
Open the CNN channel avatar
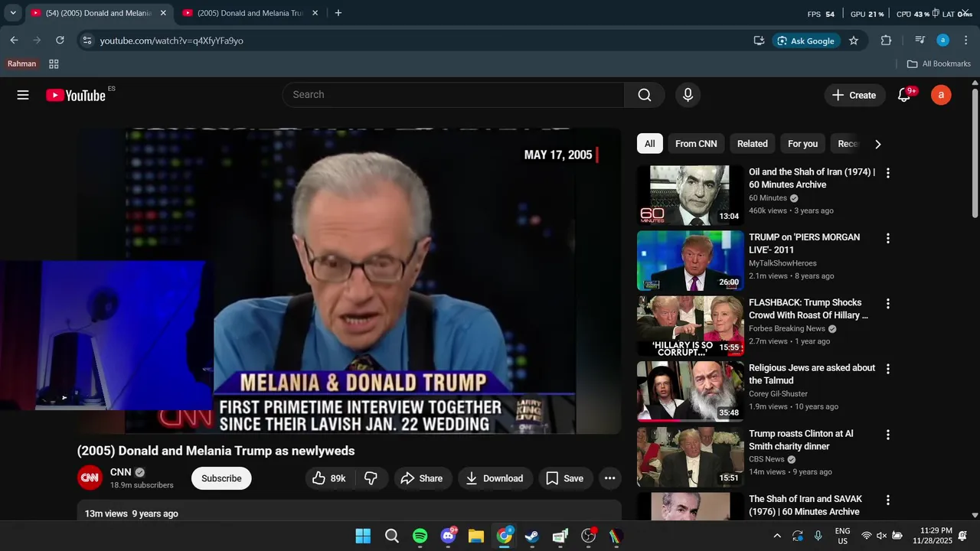click(90, 478)
